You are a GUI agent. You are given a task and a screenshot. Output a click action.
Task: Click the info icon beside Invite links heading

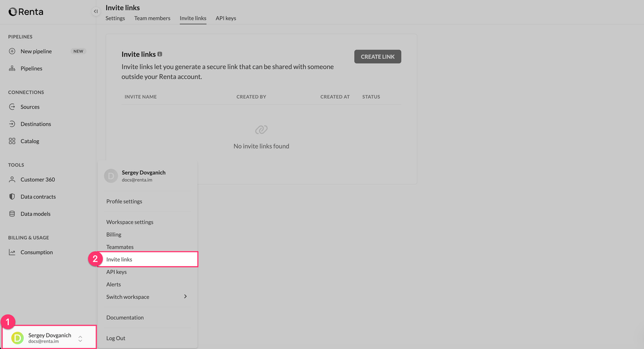coord(160,54)
